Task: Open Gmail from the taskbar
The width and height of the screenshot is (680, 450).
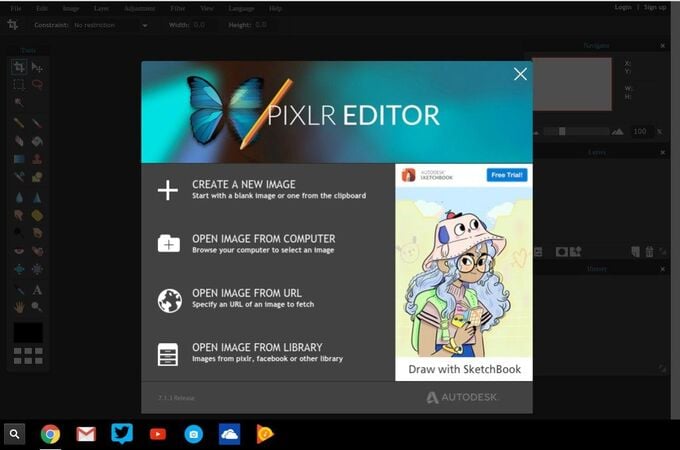Action: [86, 434]
